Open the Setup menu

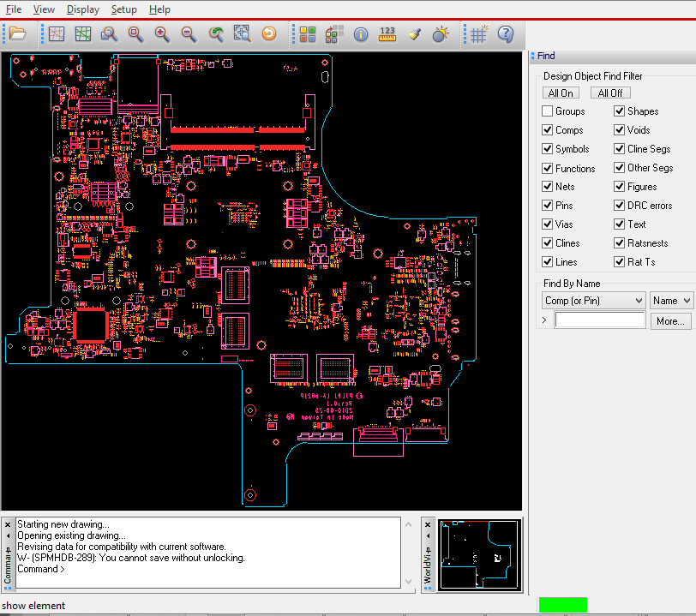point(123,9)
